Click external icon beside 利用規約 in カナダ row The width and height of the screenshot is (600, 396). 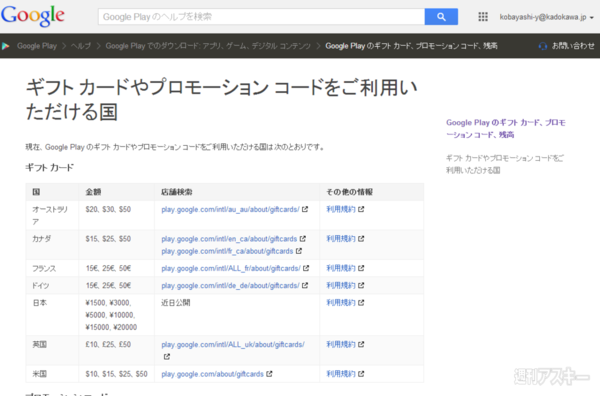[361, 239]
